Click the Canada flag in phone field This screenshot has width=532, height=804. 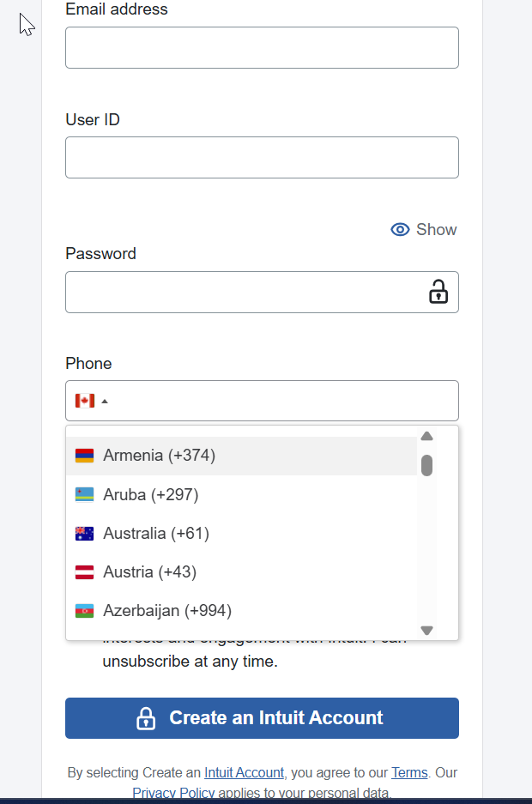[84, 401]
